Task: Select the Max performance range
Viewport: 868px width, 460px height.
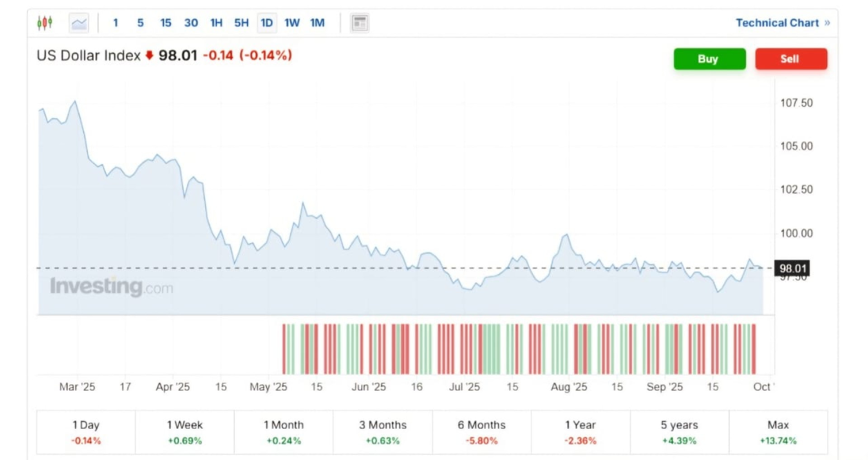Action: [x=778, y=432]
